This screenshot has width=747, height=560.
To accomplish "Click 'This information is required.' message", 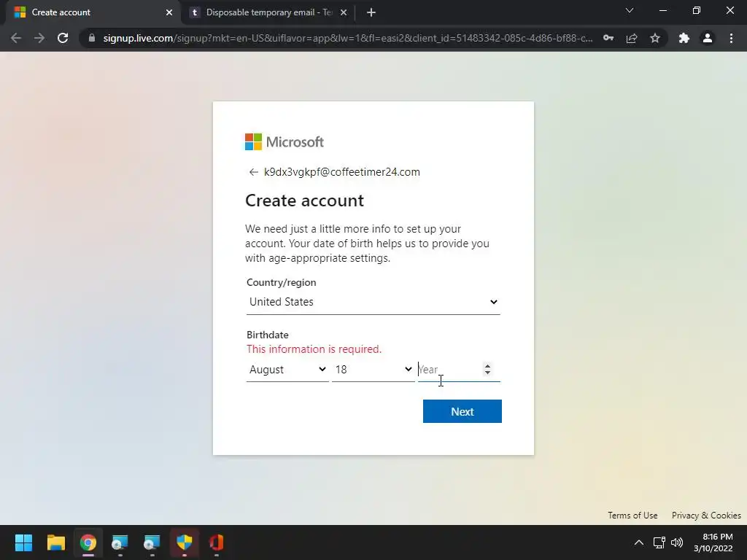I will (314, 349).
